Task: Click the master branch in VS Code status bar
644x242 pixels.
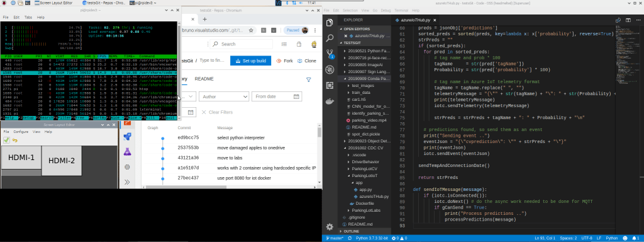Action: (x=335, y=238)
